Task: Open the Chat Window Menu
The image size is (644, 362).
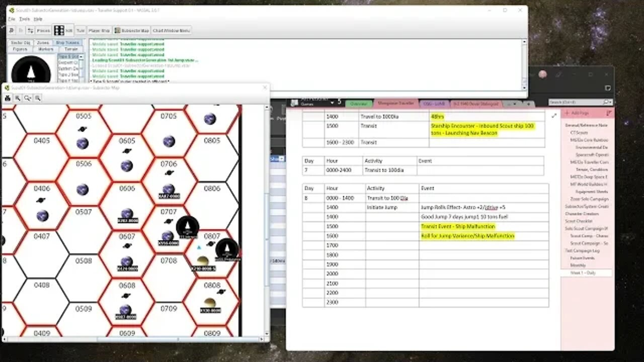Action: [171, 31]
